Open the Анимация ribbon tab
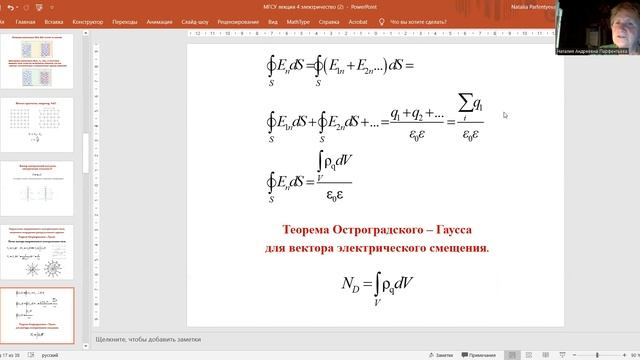640x360 pixels. click(x=159, y=22)
